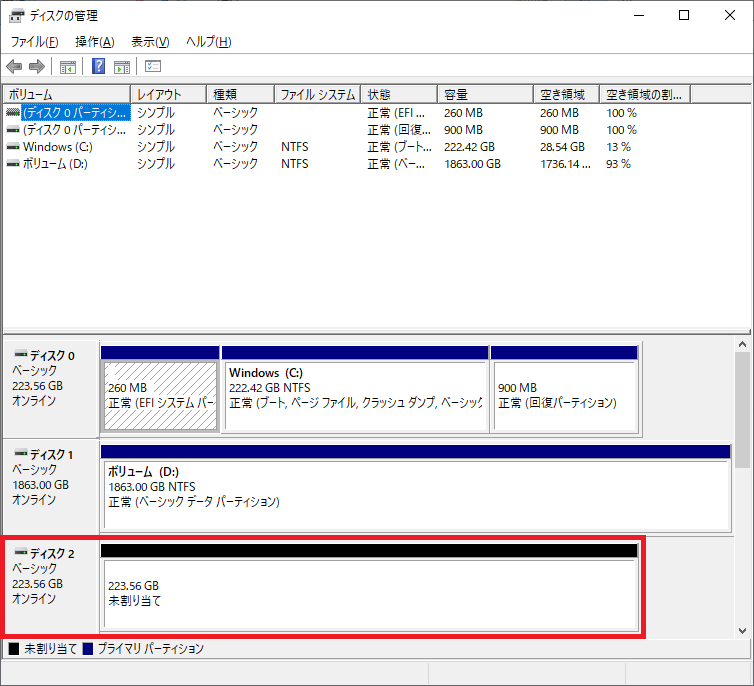
Task: Open the 表示(V) menu
Action: pos(151,42)
